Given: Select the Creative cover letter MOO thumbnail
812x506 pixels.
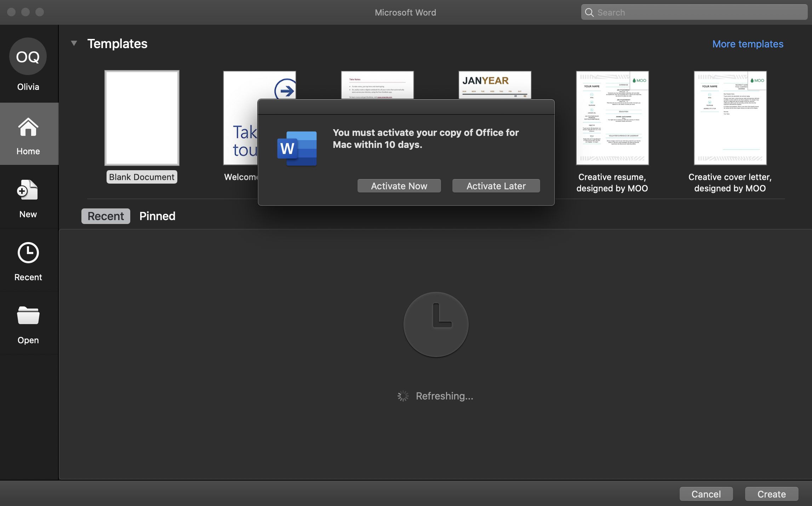Looking at the screenshot, I should pos(730,118).
